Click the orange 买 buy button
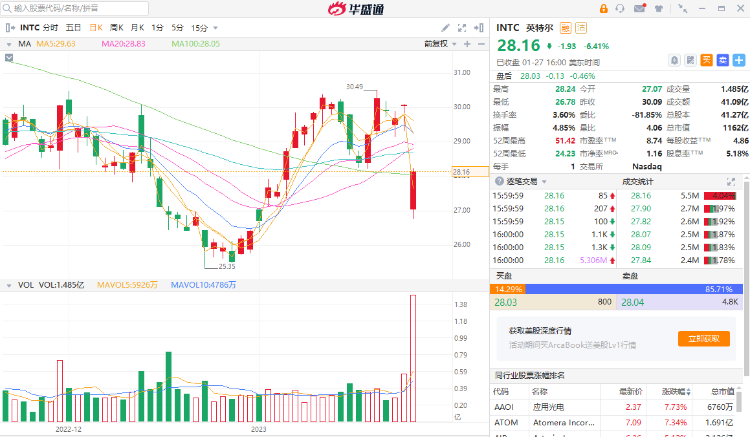This screenshot has width=750, height=437. (706, 60)
